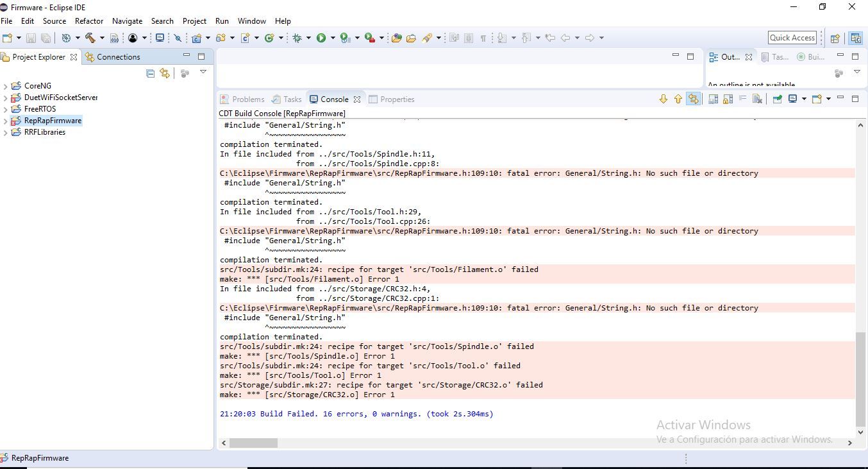The image size is (868, 469).
Task: Switch to C/C++ perspective icon
Action: [856, 38]
